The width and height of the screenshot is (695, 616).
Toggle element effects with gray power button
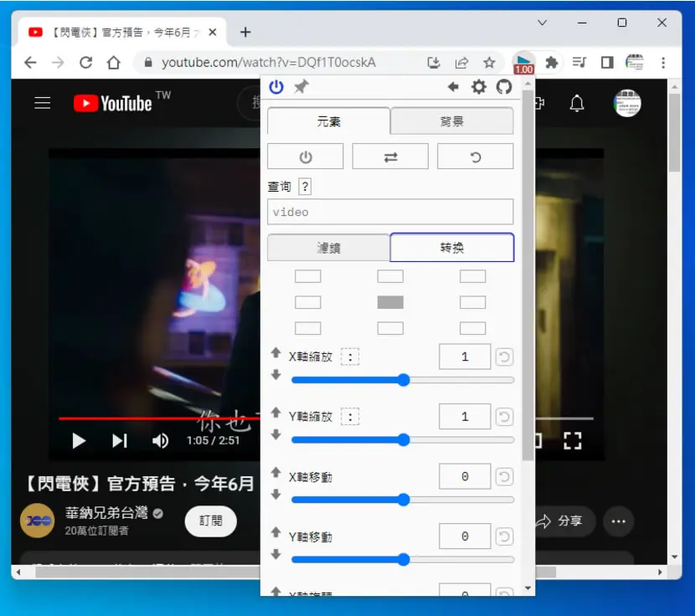306,157
